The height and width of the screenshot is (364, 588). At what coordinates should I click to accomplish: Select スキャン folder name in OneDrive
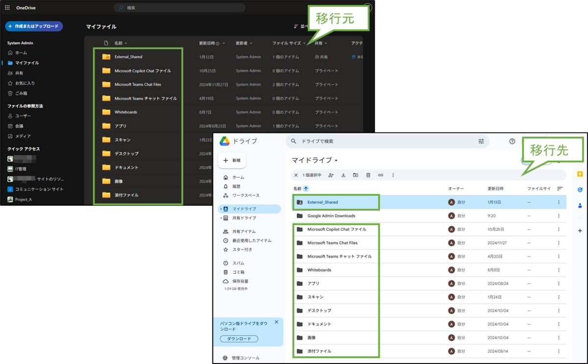point(122,140)
